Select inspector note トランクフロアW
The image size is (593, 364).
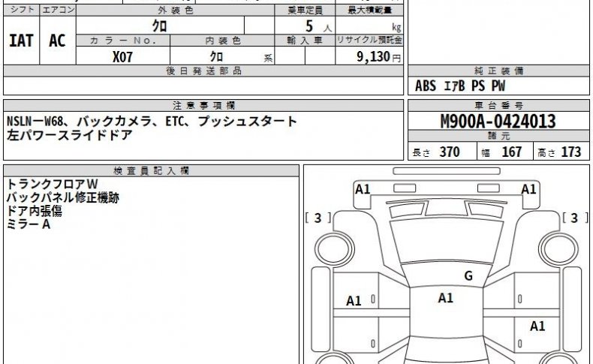click(53, 184)
